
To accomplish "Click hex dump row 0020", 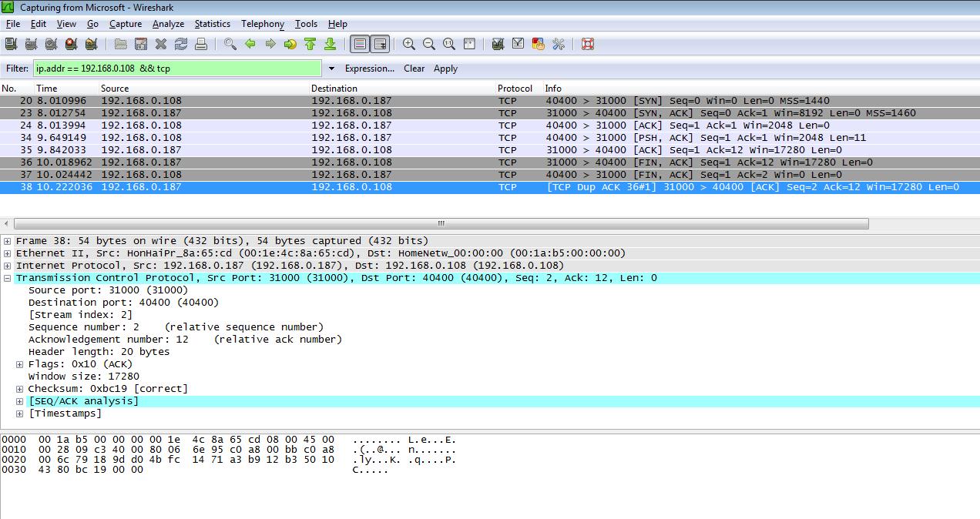I will (229, 460).
